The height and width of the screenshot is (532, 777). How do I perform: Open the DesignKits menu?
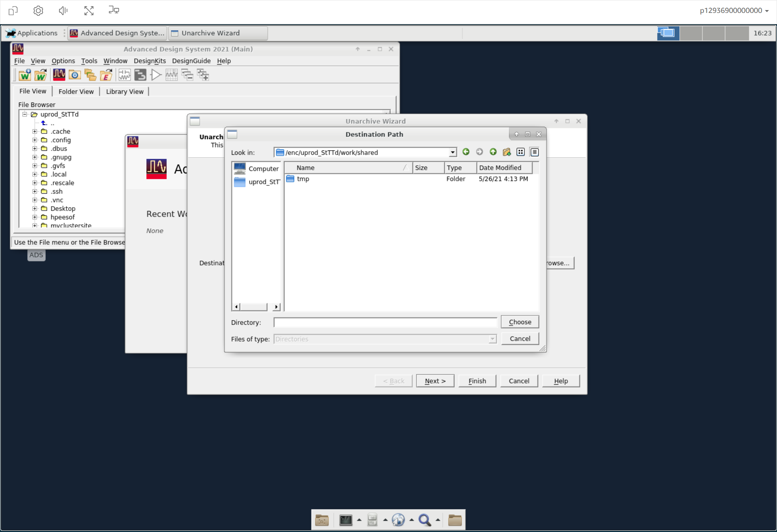click(149, 61)
